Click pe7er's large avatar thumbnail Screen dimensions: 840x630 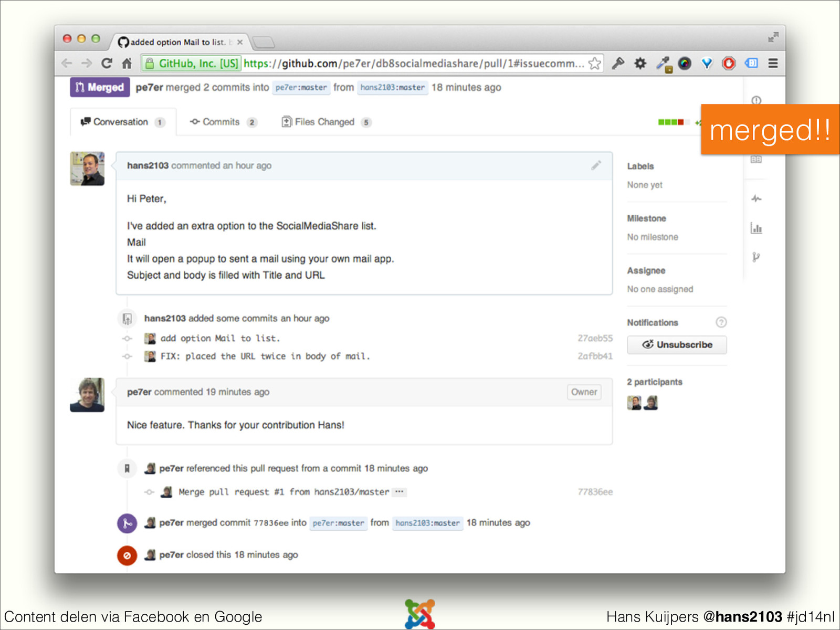(x=87, y=395)
